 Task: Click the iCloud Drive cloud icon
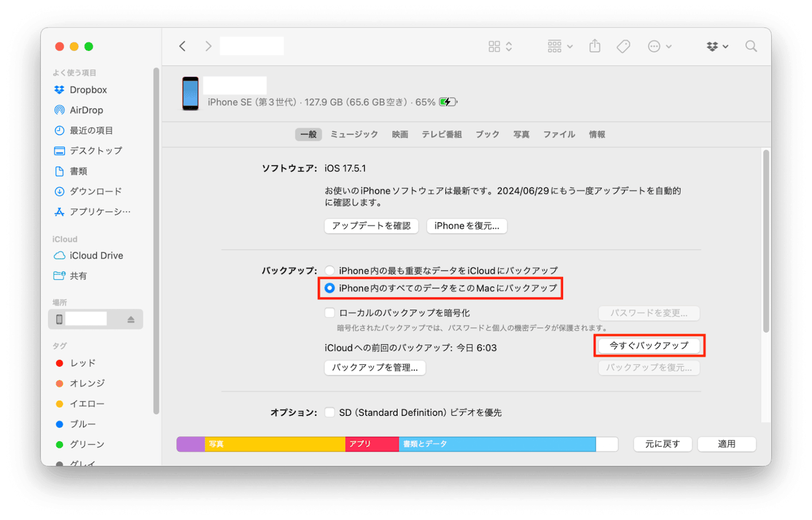[x=59, y=256]
